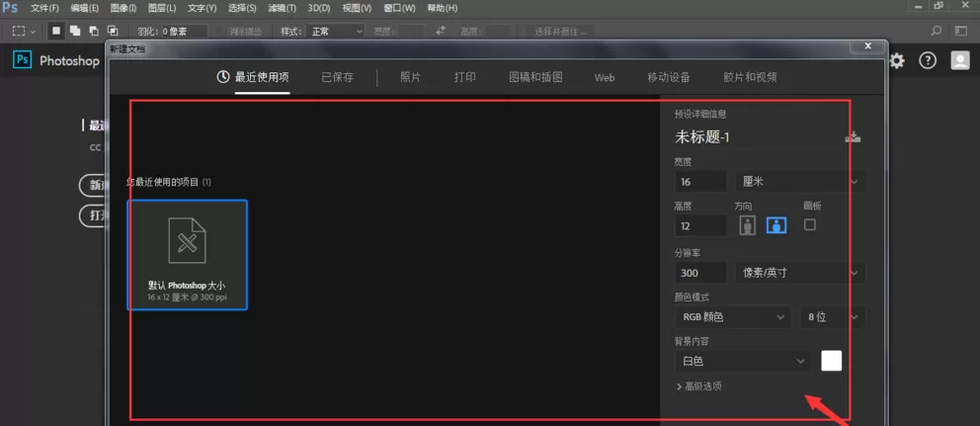Open the tool preset picker arrow

(33, 31)
